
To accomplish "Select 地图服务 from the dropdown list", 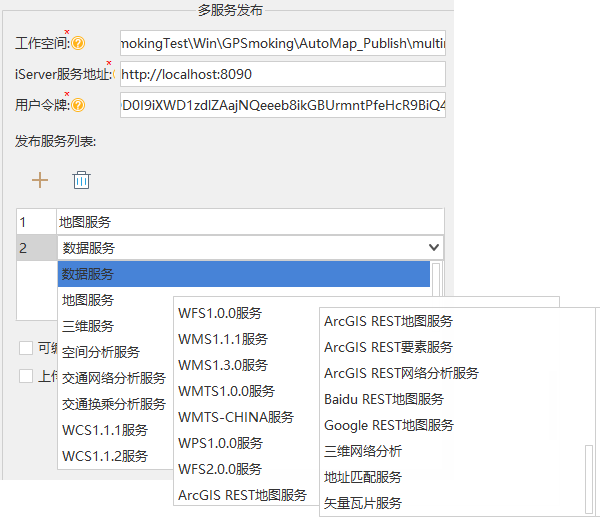I will click(88, 300).
